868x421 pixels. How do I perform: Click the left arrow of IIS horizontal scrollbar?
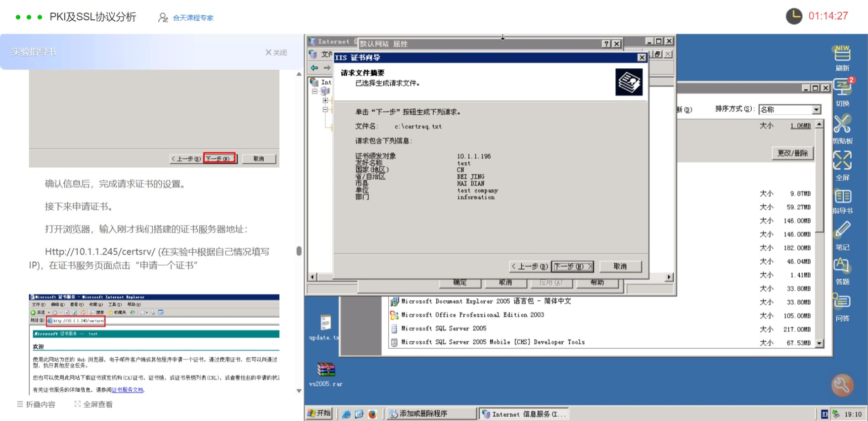coord(312,277)
